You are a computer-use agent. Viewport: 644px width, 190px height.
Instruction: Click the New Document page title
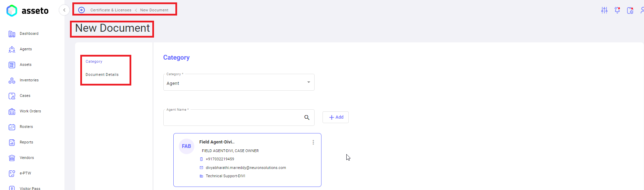click(113, 28)
